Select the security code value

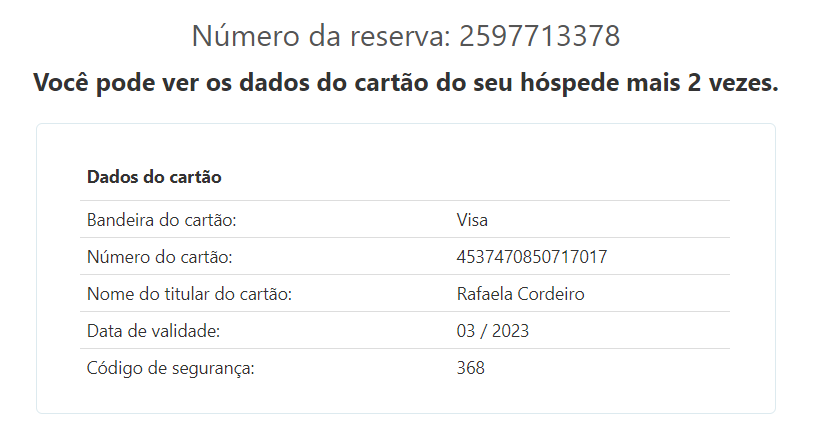click(x=470, y=368)
